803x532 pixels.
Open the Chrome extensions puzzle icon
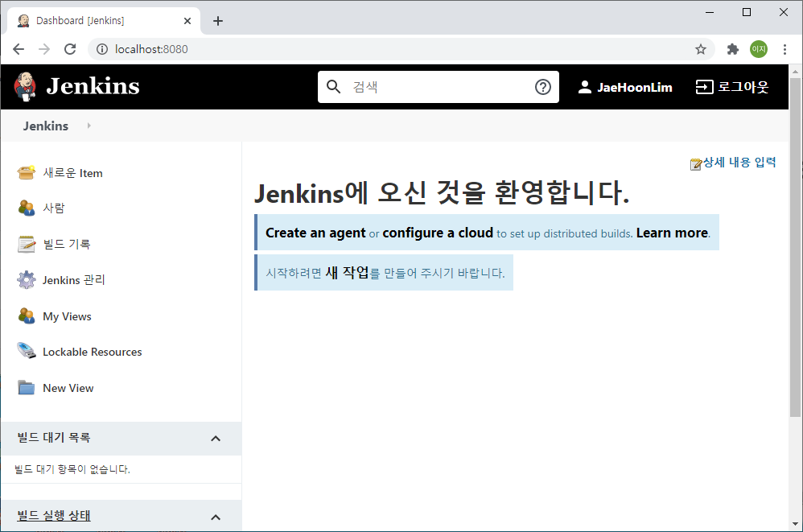(x=733, y=49)
